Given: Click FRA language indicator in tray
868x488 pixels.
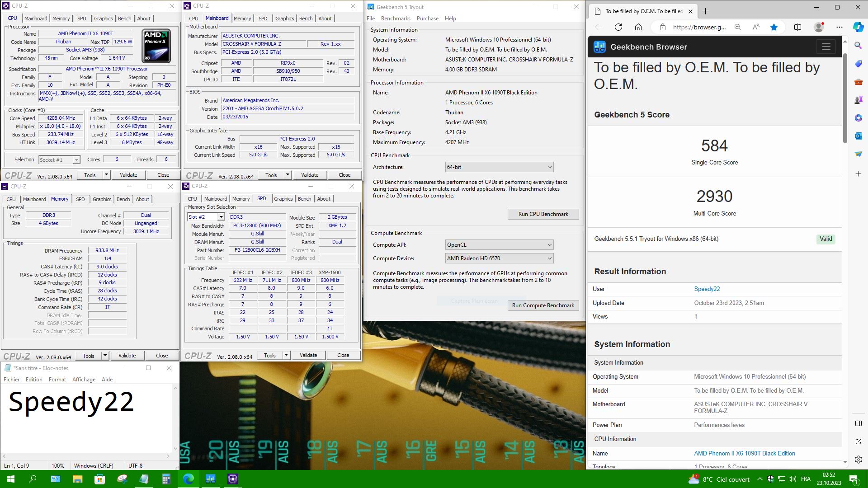Looking at the screenshot, I should tap(806, 479).
